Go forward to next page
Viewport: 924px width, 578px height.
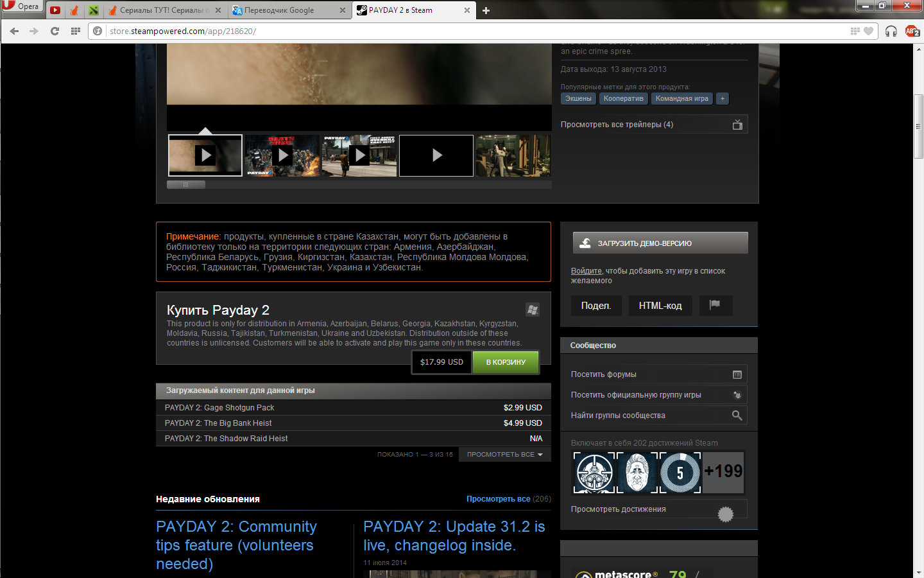(x=34, y=31)
